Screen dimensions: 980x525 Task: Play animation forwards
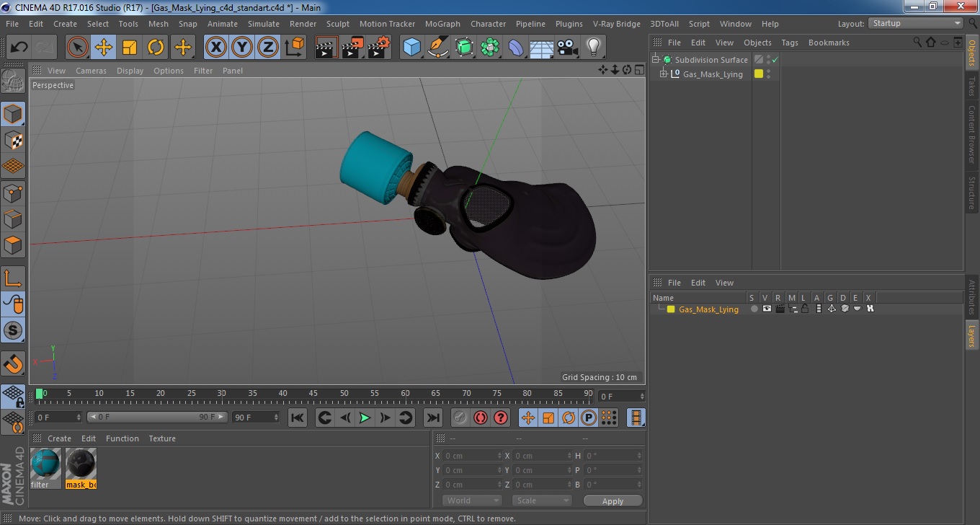[365, 418]
